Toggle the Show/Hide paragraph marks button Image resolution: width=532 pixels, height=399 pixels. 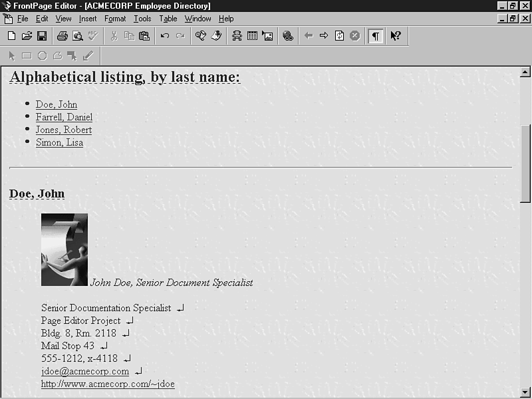[x=376, y=36]
